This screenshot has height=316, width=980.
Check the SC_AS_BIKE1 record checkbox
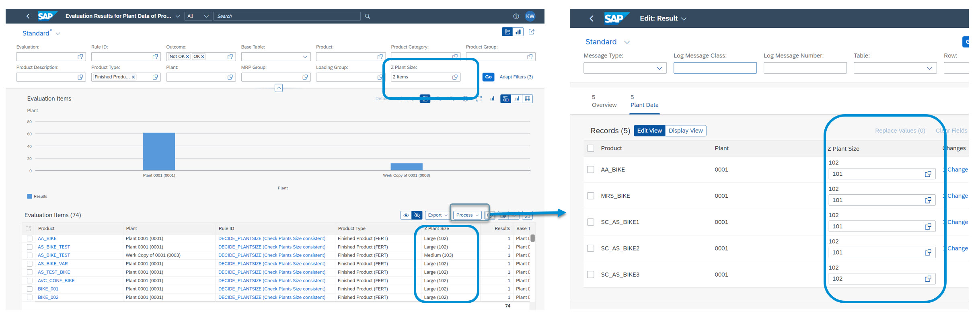click(x=591, y=222)
